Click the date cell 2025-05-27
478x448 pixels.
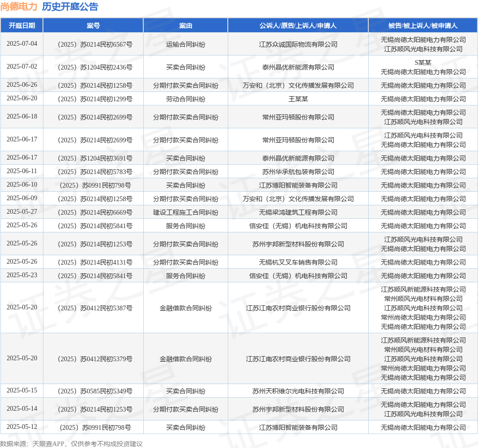(22, 211)
